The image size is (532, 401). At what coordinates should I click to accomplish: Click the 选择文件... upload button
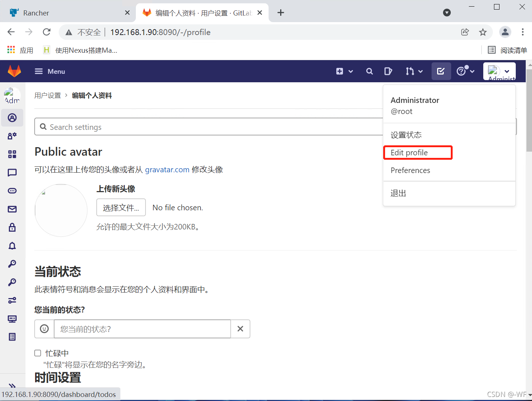[x=121, y=207]
